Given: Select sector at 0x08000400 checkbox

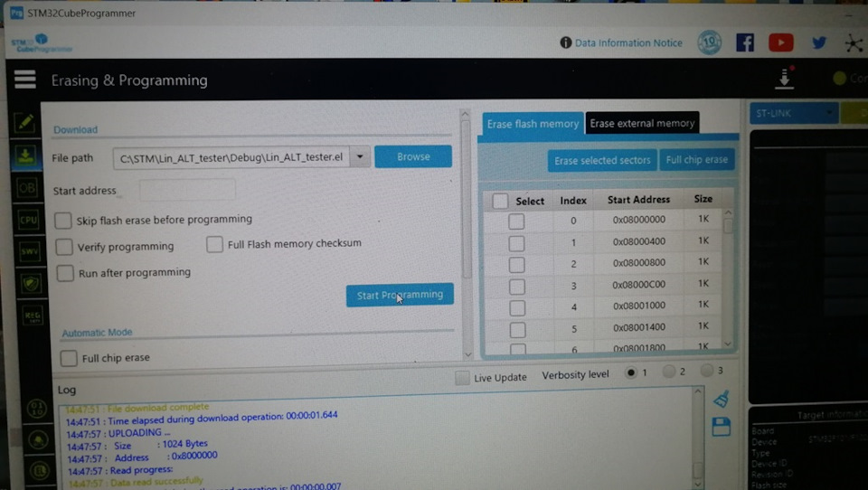Looking at the screenshot, I should (x=516, y=243).
